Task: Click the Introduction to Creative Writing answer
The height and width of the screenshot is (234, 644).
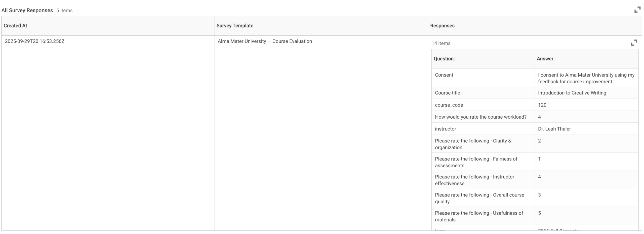Action: (572, 93)
